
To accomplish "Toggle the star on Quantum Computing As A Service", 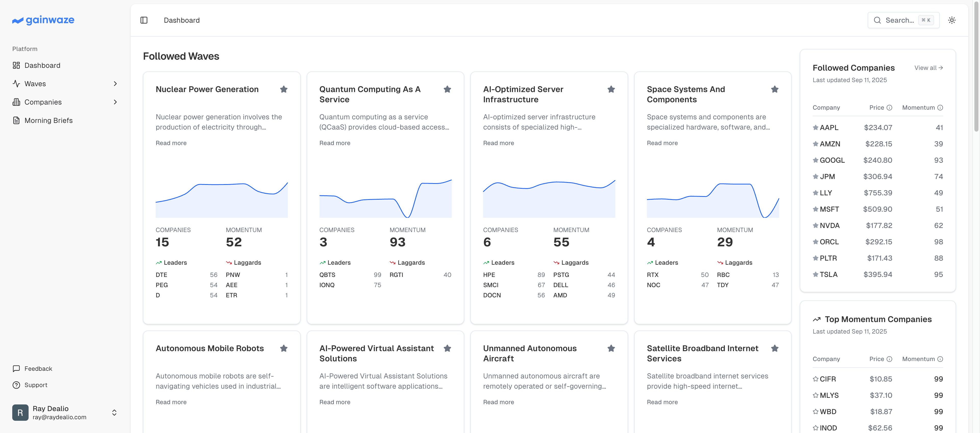I will click(447, 89).
